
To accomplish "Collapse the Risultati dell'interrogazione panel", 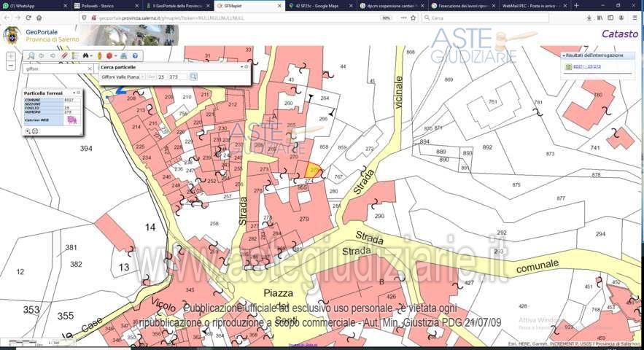I will pyautogui.click(x=563, y=55).
